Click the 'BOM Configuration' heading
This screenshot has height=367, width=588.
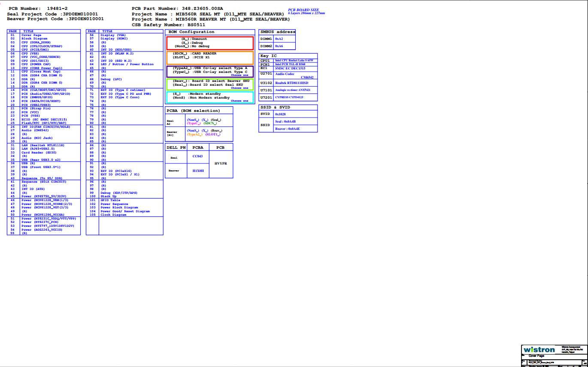tap(191, 32)
